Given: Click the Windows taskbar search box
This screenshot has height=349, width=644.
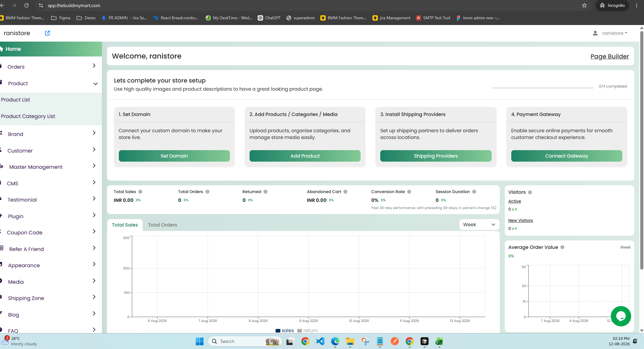Looking at the screenshot, I should point(244,341).
